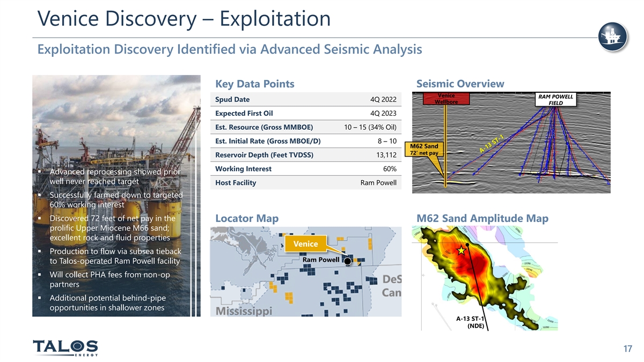Click the Working Interest 60% value
The width and height of the screenshot is (644, 362).
click(x=389, y=169)
